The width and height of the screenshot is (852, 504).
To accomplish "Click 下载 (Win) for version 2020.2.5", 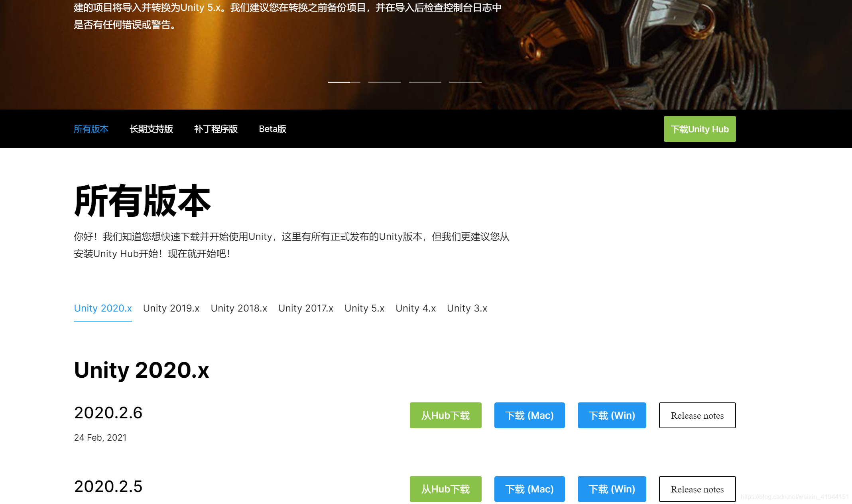I will point(612,489).
